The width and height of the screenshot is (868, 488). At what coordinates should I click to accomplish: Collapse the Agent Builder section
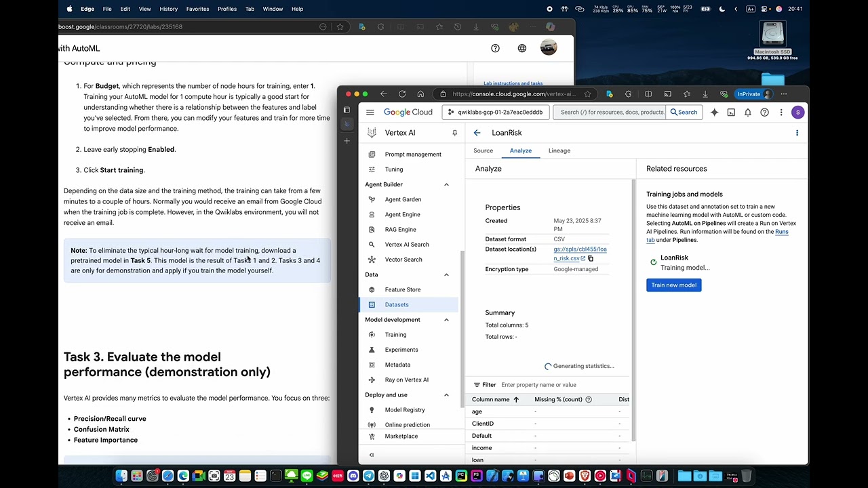[446, 184]
